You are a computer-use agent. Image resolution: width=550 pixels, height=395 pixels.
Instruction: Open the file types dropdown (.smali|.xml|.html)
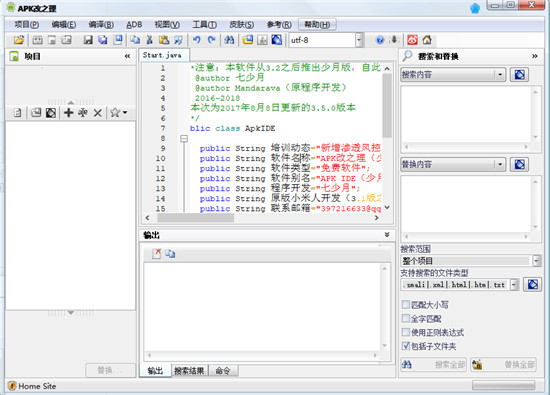(514, 284)
